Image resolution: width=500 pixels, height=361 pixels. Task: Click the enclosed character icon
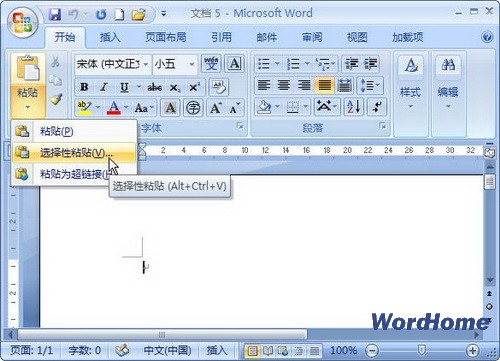(193, 108)
